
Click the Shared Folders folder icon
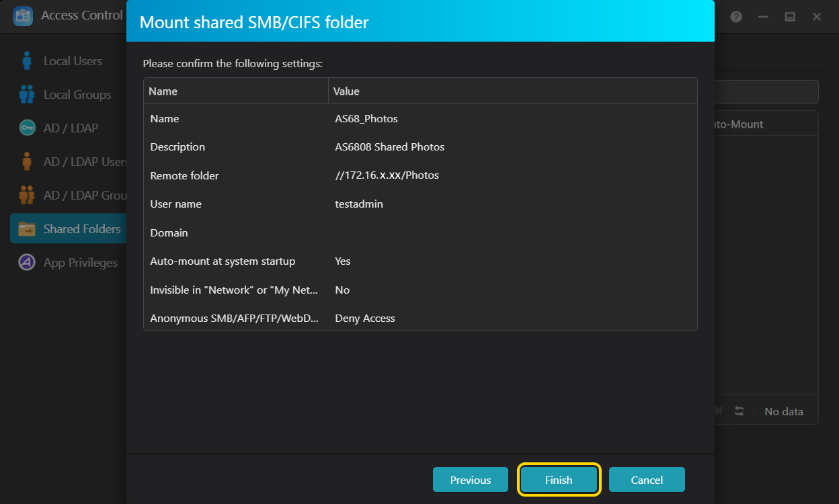click(x=27, y=229)
